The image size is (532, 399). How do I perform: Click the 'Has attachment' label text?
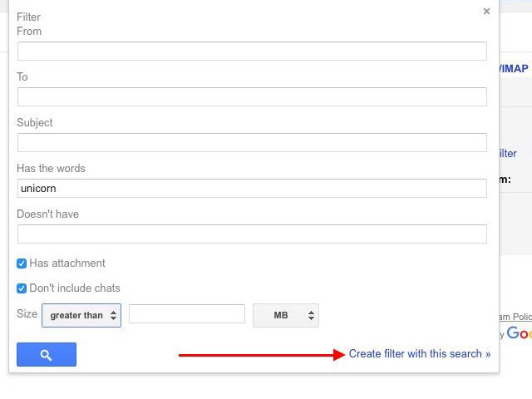67,264
